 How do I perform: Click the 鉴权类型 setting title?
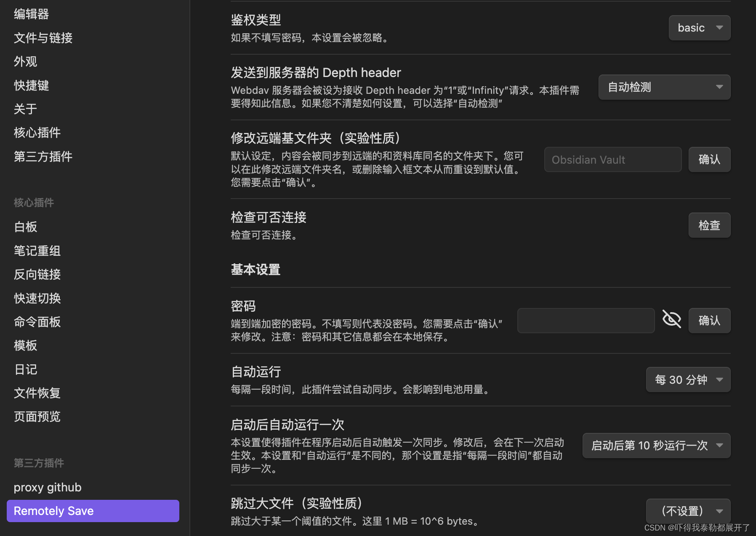256,20
